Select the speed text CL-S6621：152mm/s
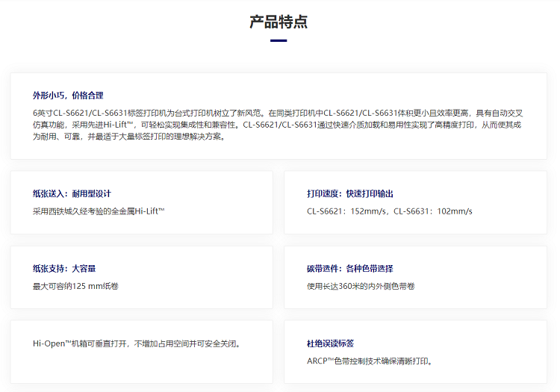 pos(346,211)
